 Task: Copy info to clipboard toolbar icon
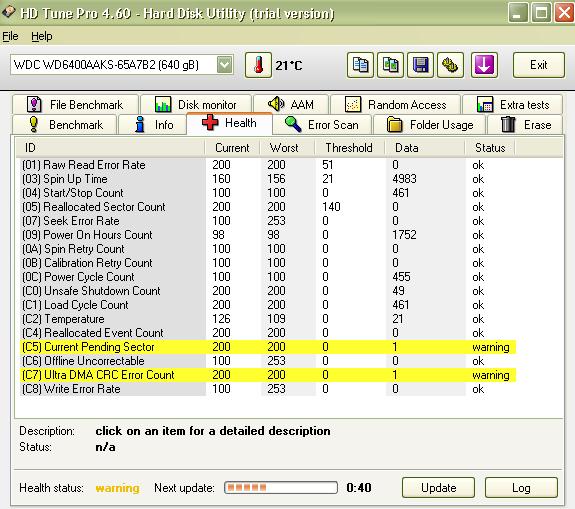tap(360, 65)
